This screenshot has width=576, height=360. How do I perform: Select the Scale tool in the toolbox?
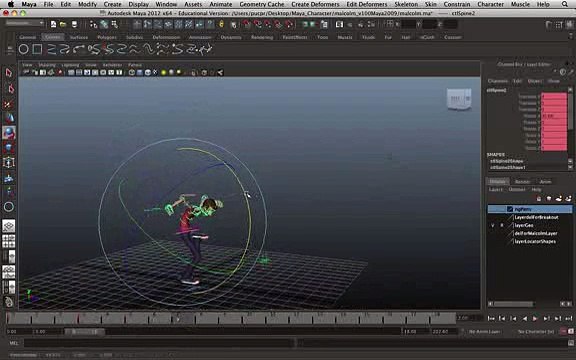(x=9, y=148)
